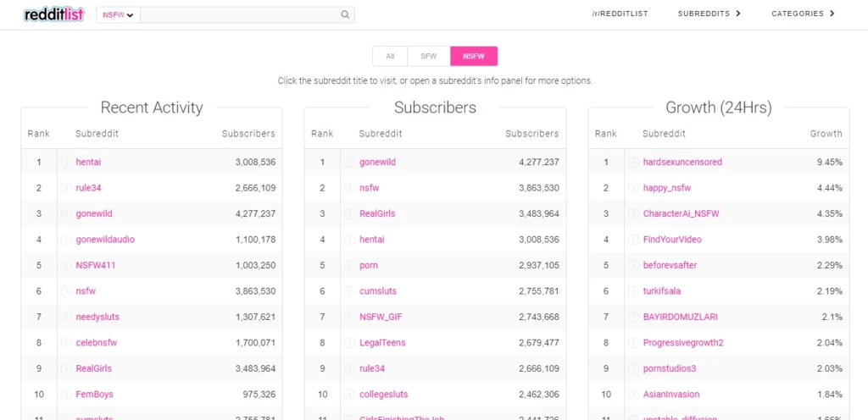Open the NSFW_GIF subreddit link
868x420 pixels.
pyautogui.click(x=382, y=317)
